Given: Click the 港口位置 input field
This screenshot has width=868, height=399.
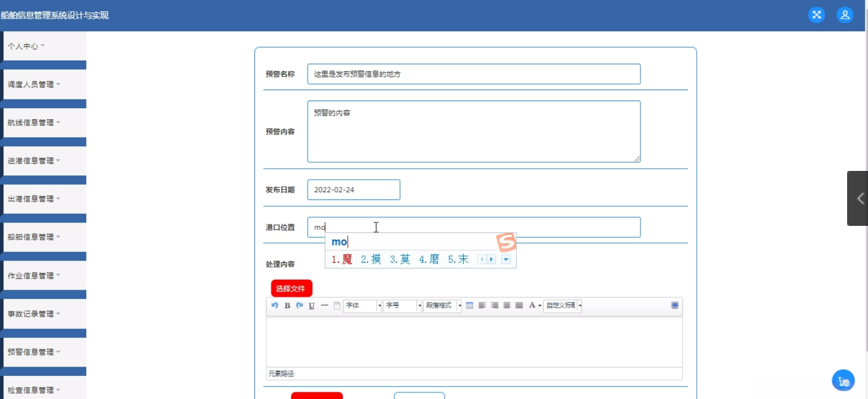Looking at the screenshot, I should 474,227.
